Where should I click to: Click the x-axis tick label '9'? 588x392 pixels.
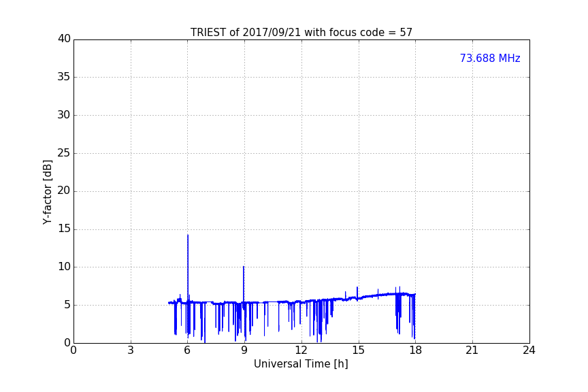pos(244,350)
